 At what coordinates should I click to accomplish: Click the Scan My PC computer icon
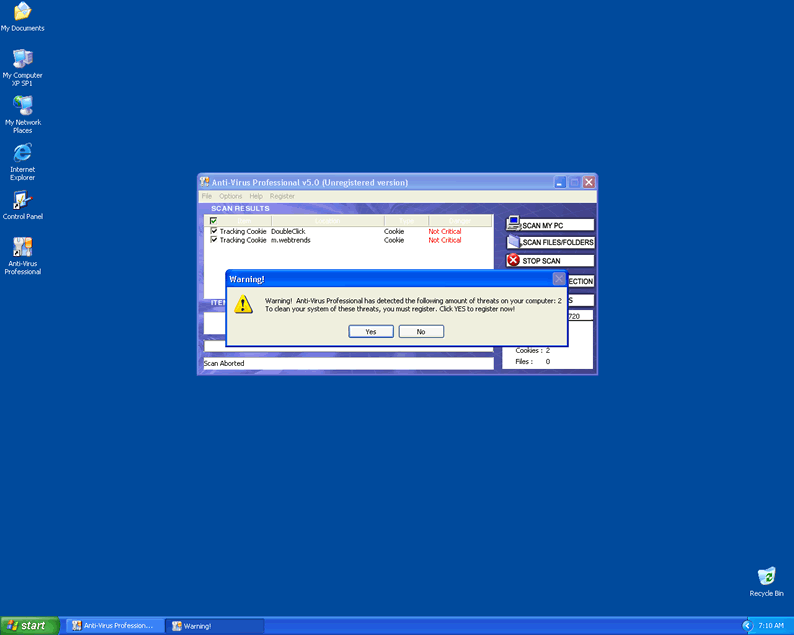tap(513, 224)
